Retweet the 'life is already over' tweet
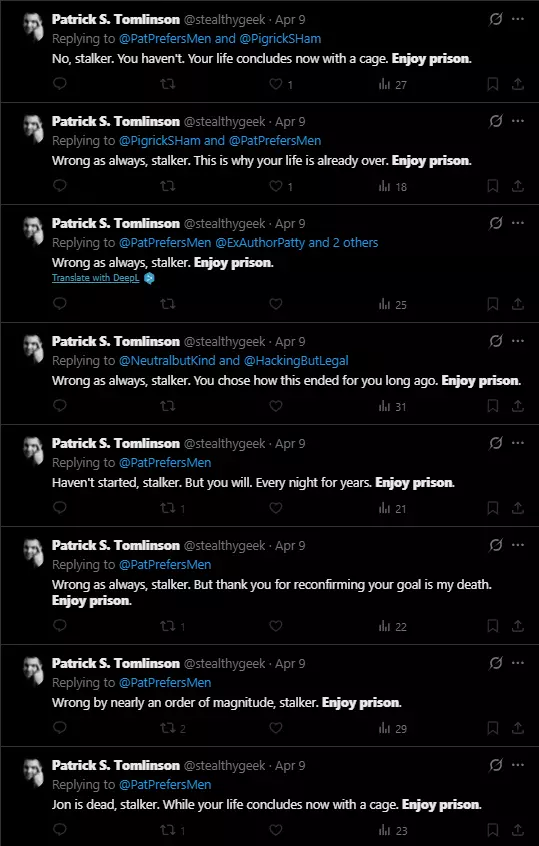The image size is (539, 846). (168, 186)
